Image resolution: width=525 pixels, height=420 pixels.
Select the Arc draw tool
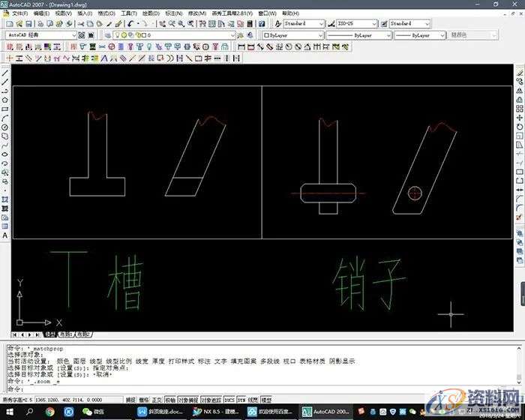5,118
